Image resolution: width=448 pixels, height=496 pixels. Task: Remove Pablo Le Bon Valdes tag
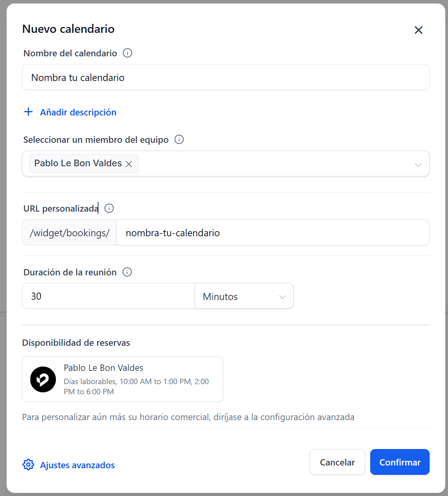click(129, 164)
